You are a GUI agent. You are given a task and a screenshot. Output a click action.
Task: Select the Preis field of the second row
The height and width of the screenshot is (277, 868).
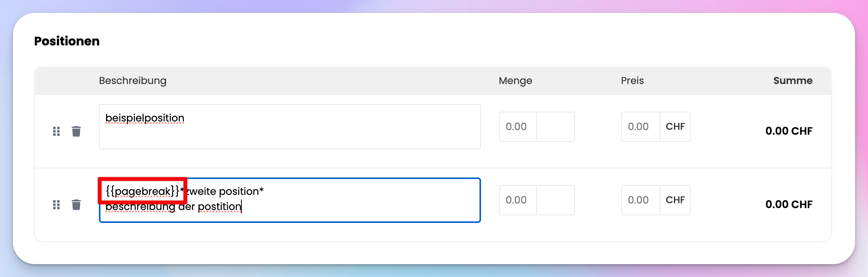pos(641,200)
